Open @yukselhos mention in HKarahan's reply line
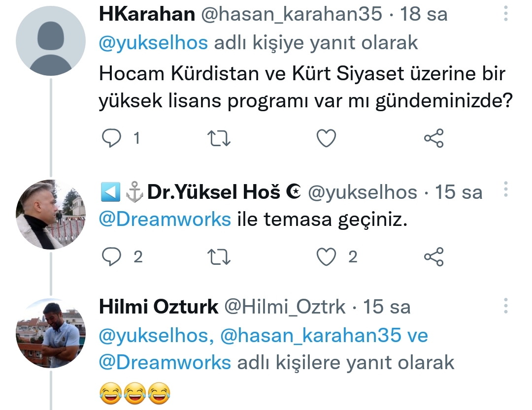Screen dimensions: 532x410 [153, 43]
